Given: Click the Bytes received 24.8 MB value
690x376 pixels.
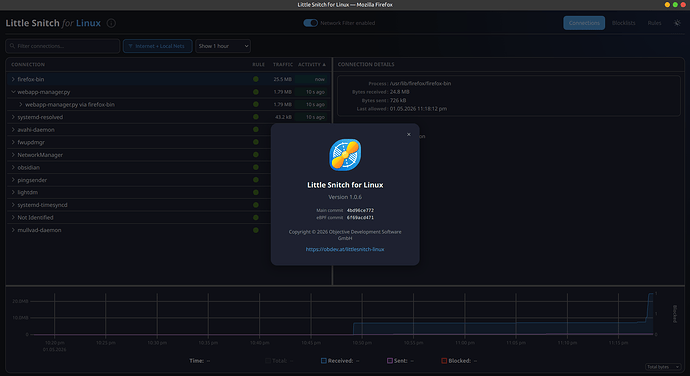Looking at the screenshot, I should (400, 92).
